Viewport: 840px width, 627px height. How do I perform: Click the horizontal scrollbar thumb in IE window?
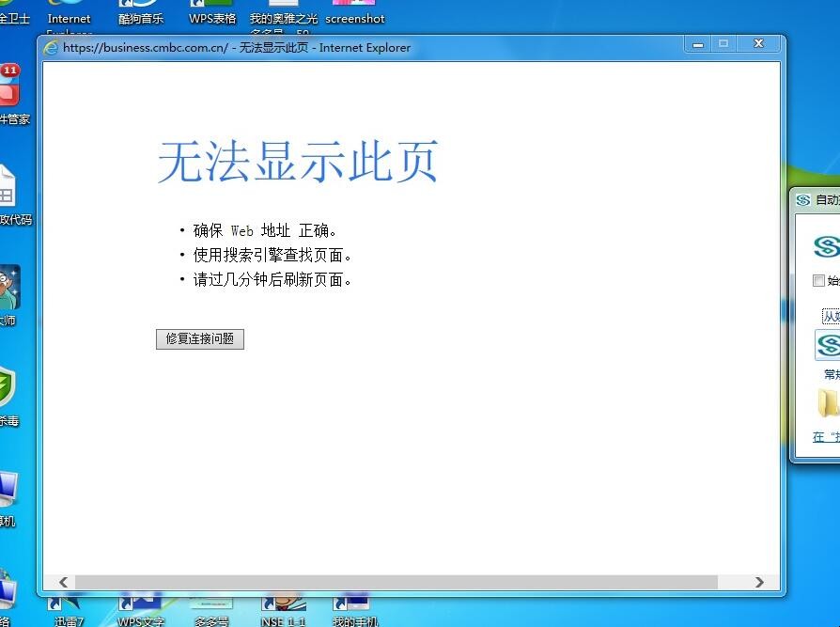tap(395, 583)
